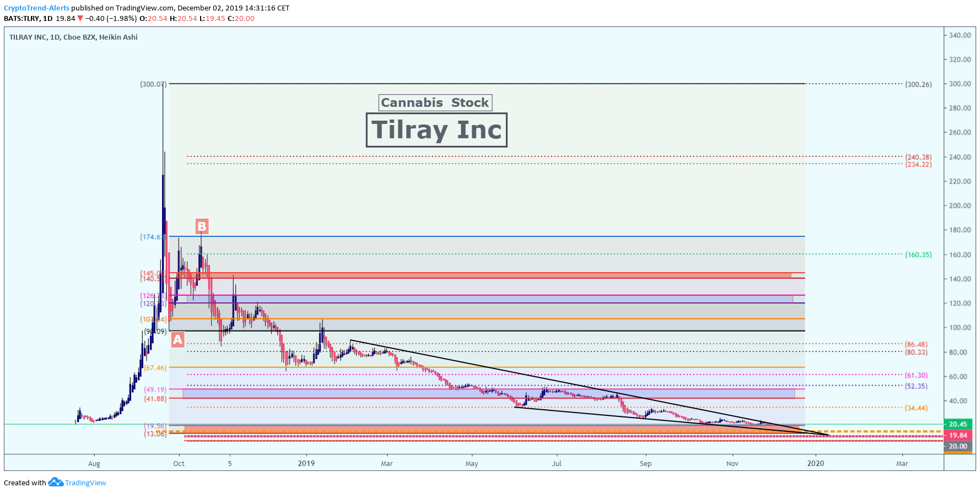This screenshot has width=980, height=493.
Task: Click the (80.33) level label
Action: 916,352
